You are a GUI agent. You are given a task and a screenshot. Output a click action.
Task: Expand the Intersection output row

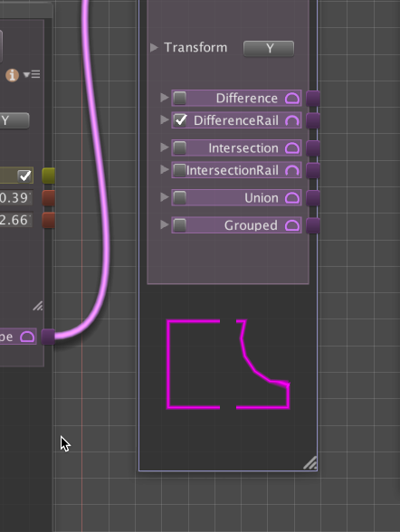165,147
